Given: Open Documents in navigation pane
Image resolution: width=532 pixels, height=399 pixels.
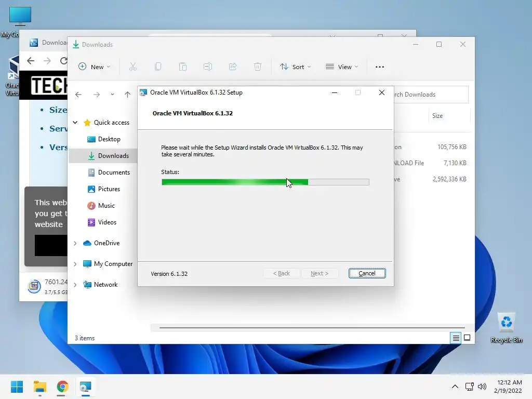Looking at the screenshot, I should pyautogui.click(x=109, y=172).
